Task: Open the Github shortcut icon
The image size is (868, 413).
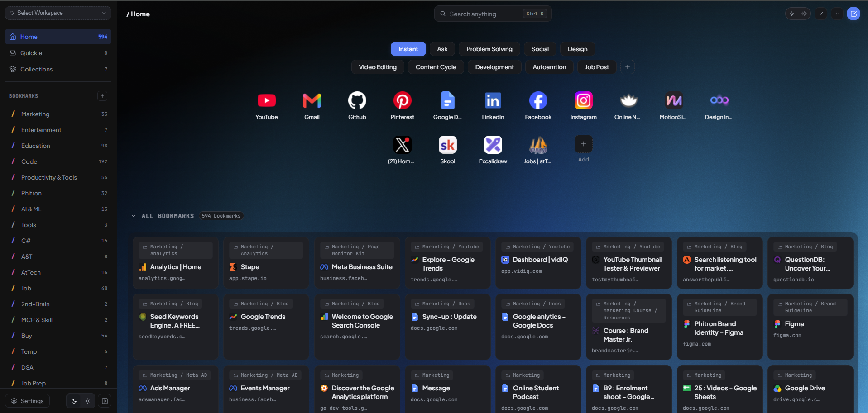Action: [357, 100]
